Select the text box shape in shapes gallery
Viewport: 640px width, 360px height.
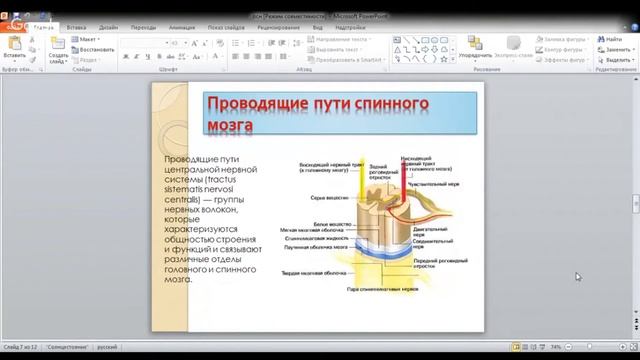tap(397, 40)
